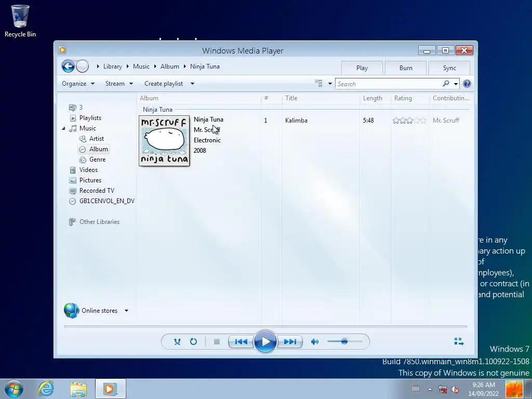The image size is (532, 399).
Task: Click the search magnifier icon
Action: [x=446, y=84]
